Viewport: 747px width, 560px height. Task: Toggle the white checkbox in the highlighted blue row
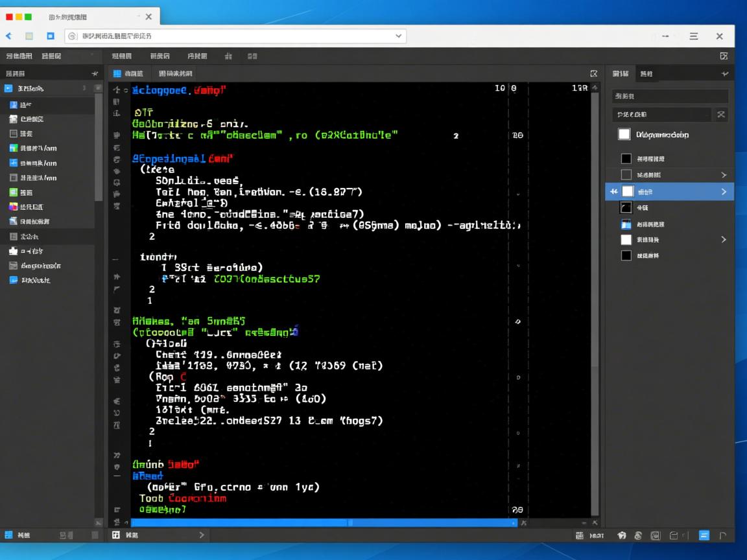tap(627, 191)
